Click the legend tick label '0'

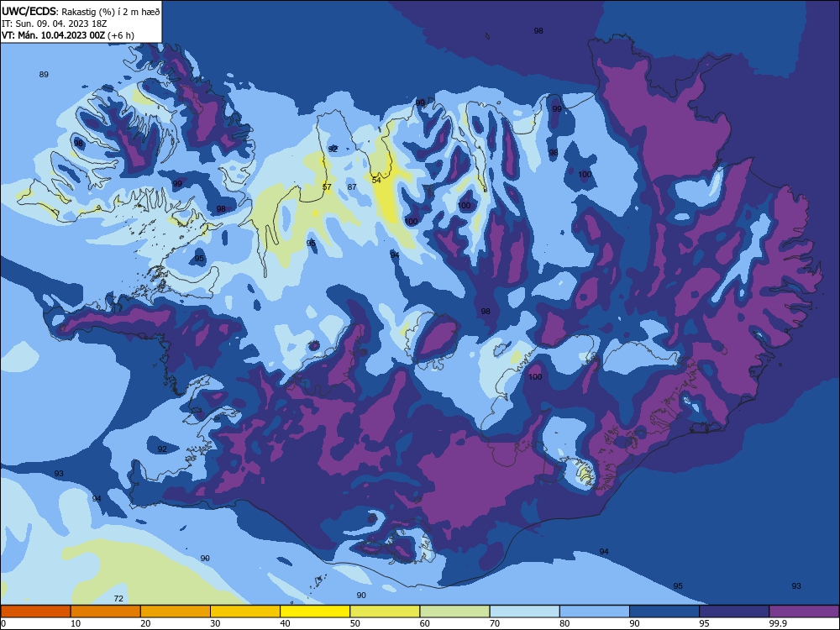pyautogui.click(x=3, y=623)
